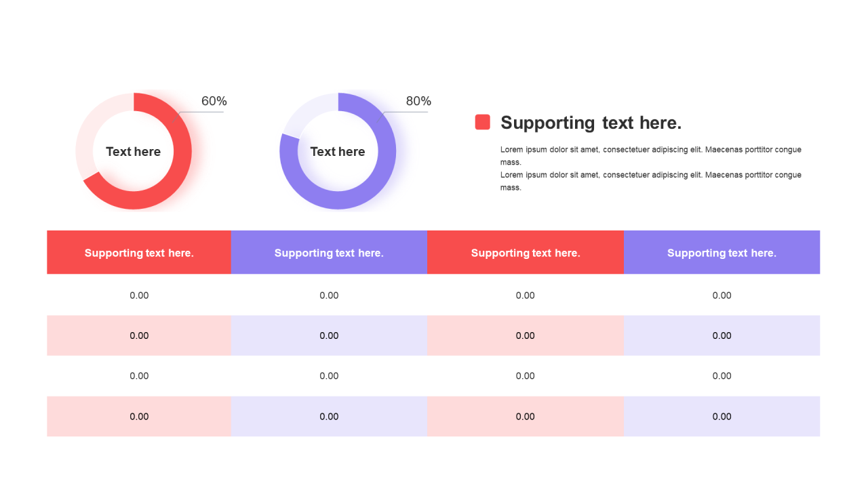This screenshot has height=488, width=868.
Task: Click the first Lorem ipsum paragraph line
Action: 650,150
